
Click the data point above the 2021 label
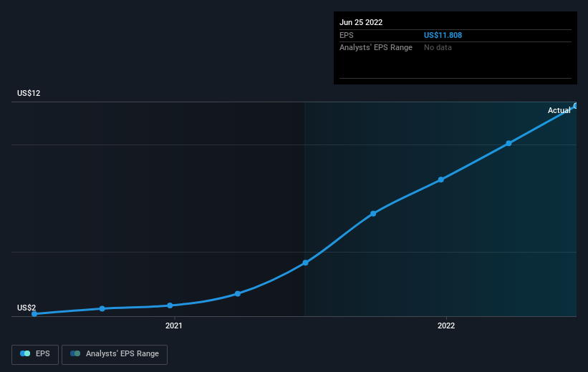coord(170,305)
